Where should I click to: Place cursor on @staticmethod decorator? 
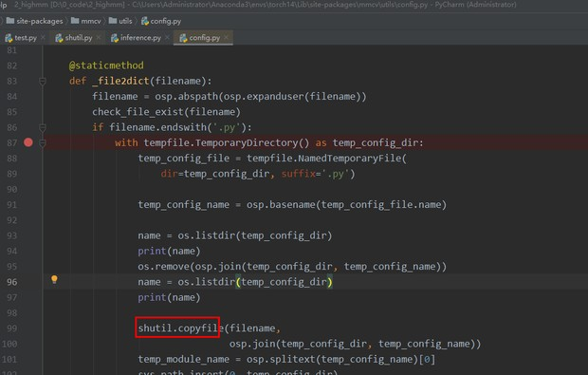[x=106, y=66]
